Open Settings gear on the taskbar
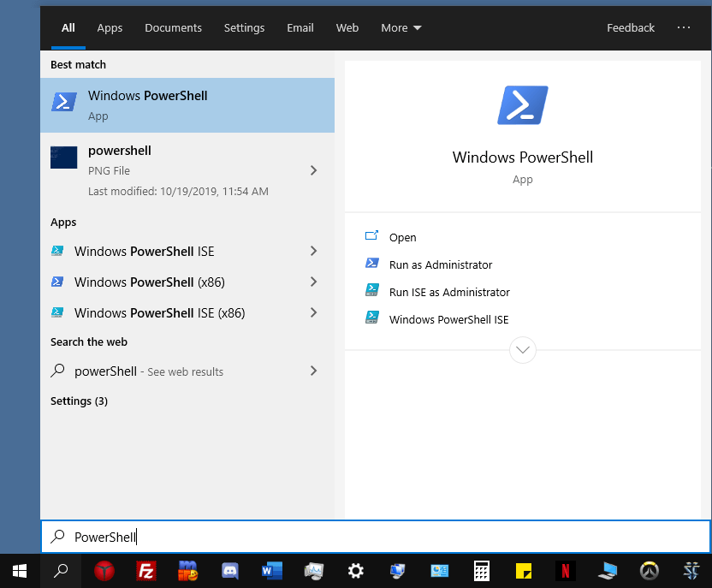This screenshot has height=588, width=712. 355,571
